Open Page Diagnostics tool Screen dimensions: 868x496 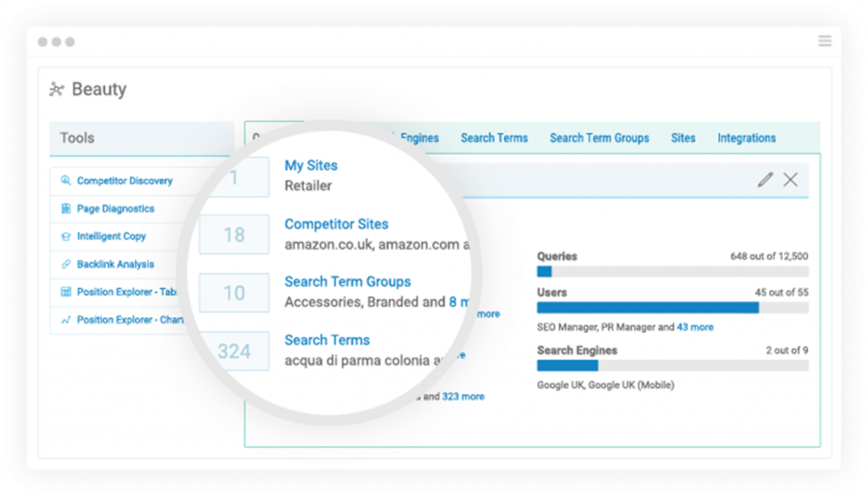(115, 209)
